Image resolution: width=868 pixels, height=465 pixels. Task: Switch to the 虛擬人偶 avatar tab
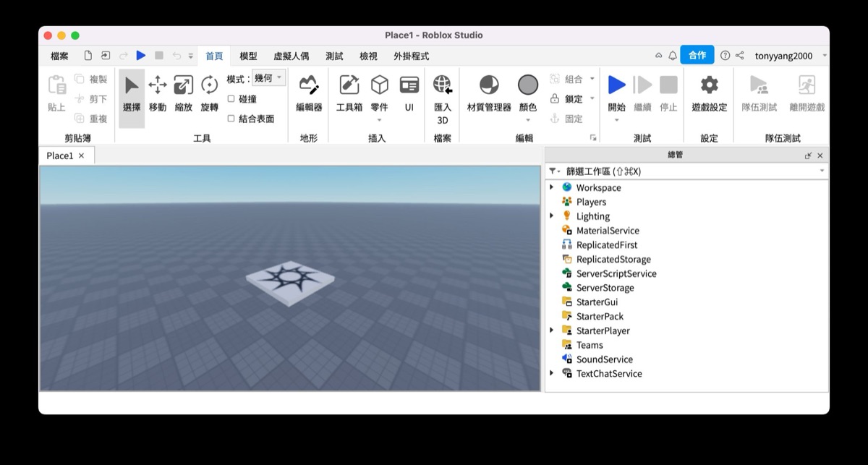click(291, 56)
